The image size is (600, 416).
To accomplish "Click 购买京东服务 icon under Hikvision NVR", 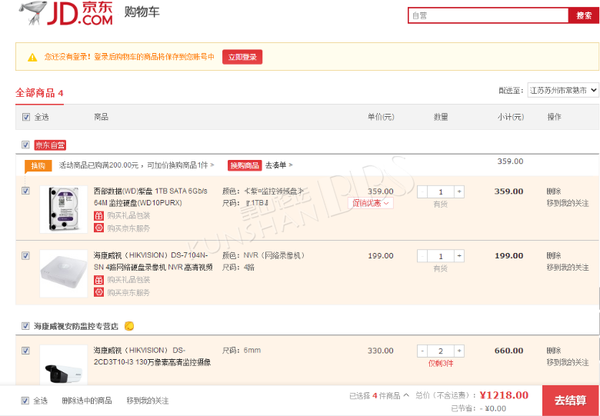I will pyautogui.click(x=99, y=292).
